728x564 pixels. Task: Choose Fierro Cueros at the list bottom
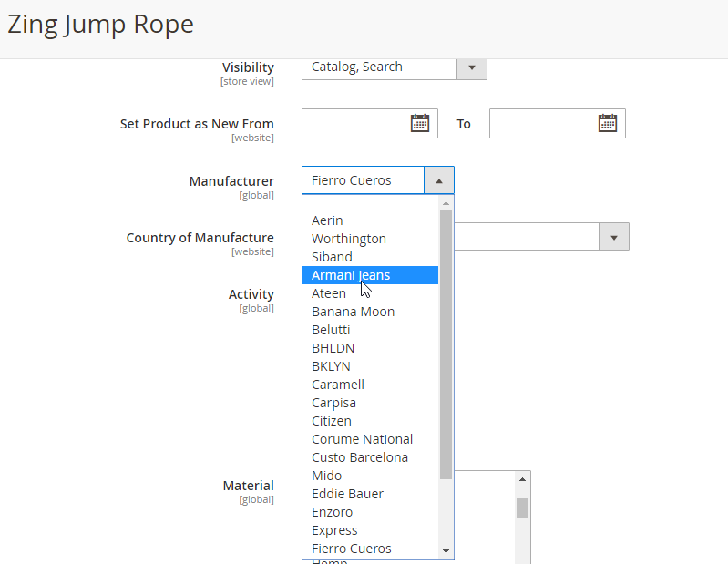point(352,549)
